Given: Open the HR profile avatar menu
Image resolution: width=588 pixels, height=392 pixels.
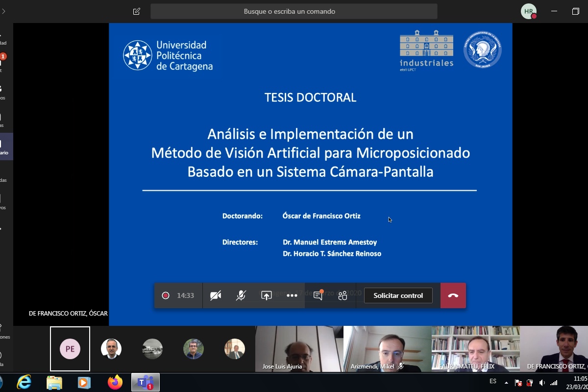Looking at the screenshot, I should 529,11.
